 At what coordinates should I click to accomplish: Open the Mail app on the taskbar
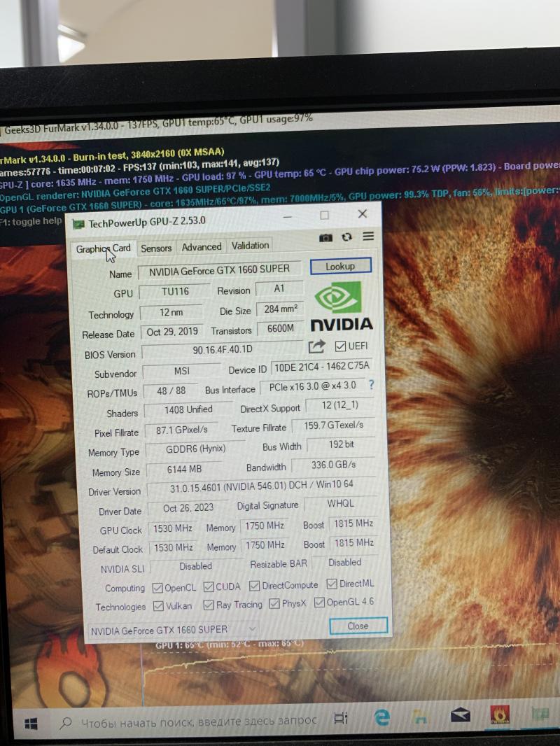click(x=460, y=715)
